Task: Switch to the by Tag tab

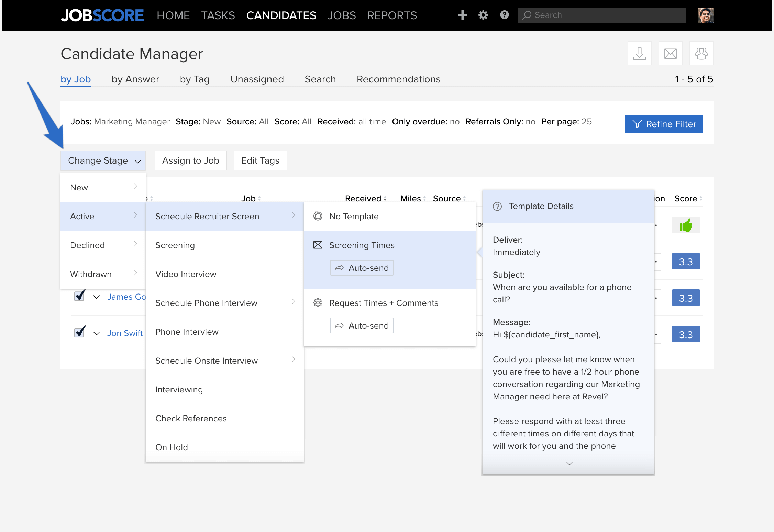Action: point(195,79)
